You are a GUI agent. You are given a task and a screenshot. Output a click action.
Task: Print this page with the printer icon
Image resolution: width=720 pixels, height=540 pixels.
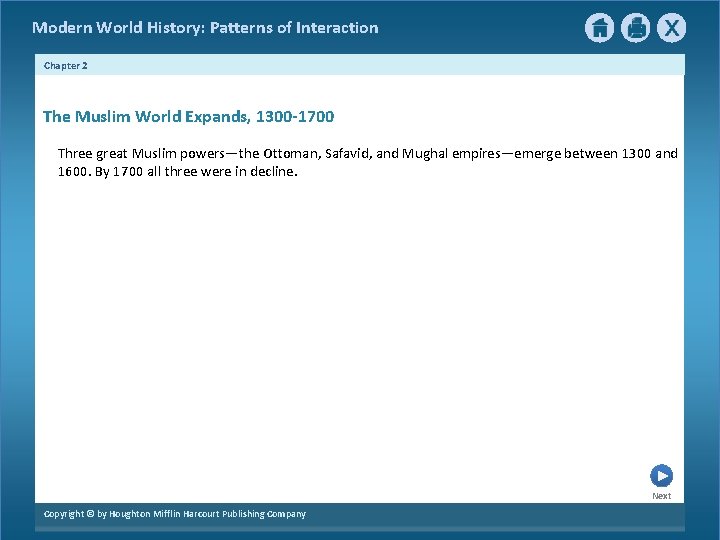(636, 28)
